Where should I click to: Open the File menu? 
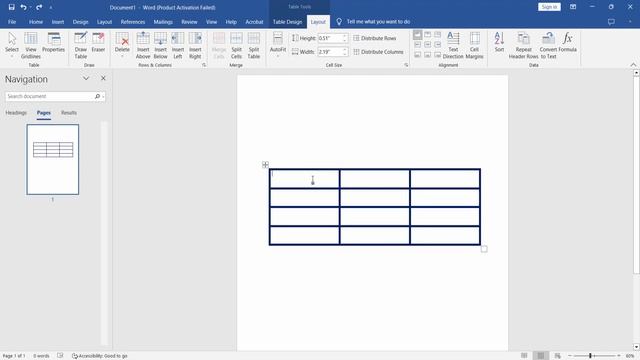coord(12,22)
